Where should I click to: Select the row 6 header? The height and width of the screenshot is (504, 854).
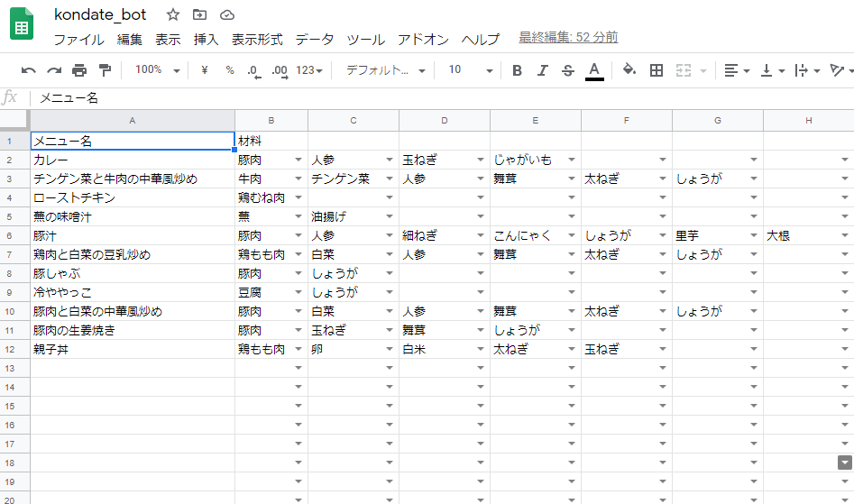click(x=14, y=235)
